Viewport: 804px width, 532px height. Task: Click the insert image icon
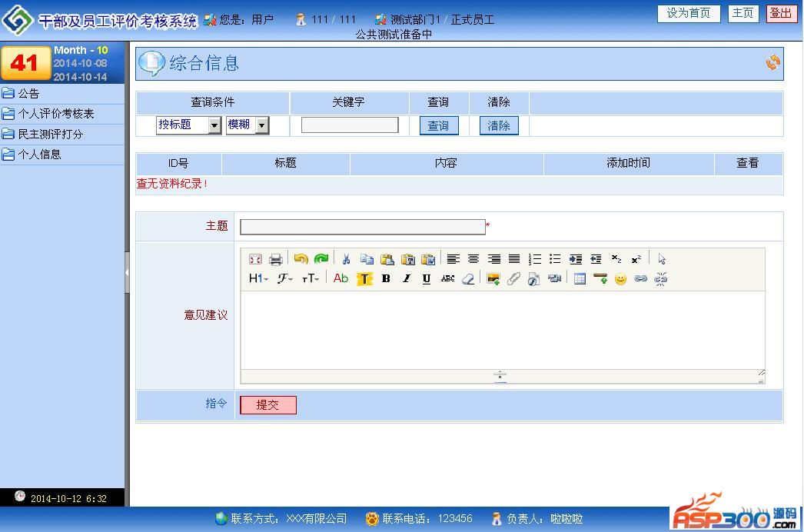[493, 279]
